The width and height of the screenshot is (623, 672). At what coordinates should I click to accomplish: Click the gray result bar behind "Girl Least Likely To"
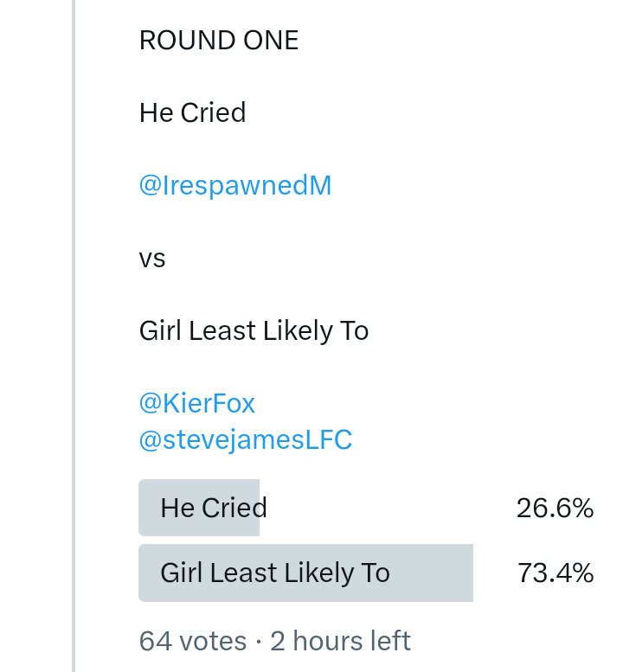433,573
